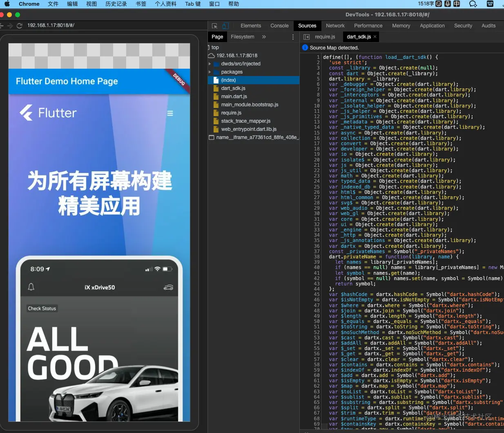Toggle the navigator sidebar icon

pyautogui.click(x=306, y=37)
